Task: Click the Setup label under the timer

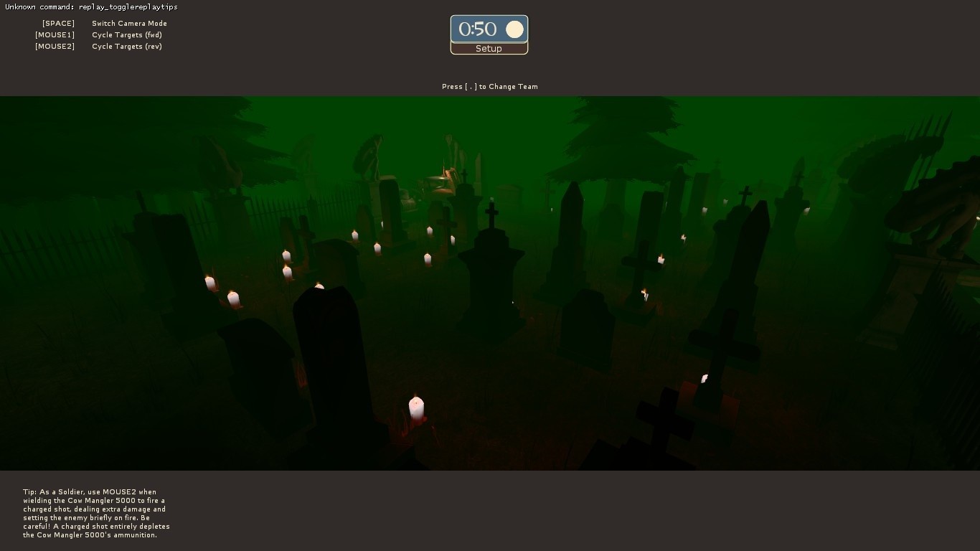Action: click(489, 49)
